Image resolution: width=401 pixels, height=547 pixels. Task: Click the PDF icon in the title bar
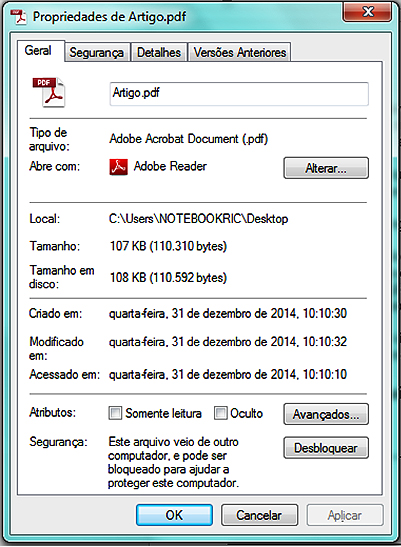[x=19, y=17]
